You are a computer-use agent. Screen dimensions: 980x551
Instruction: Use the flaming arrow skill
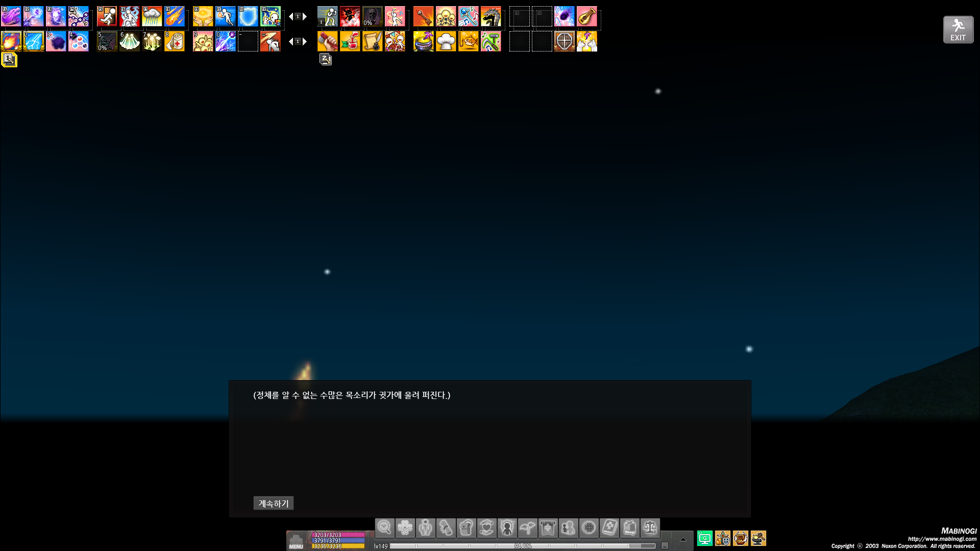click(x=424, y=16)
